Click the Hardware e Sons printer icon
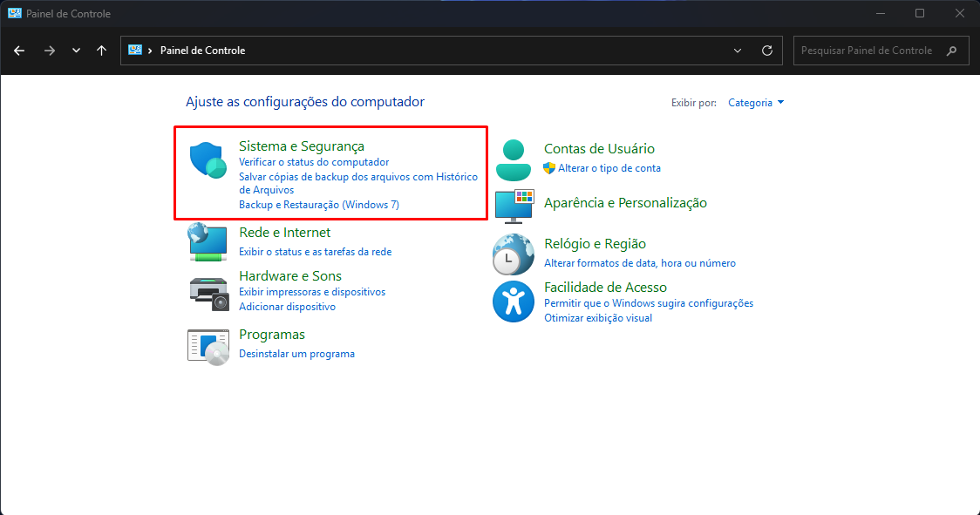Screen dimensions: 980x515 coord(208,291)
